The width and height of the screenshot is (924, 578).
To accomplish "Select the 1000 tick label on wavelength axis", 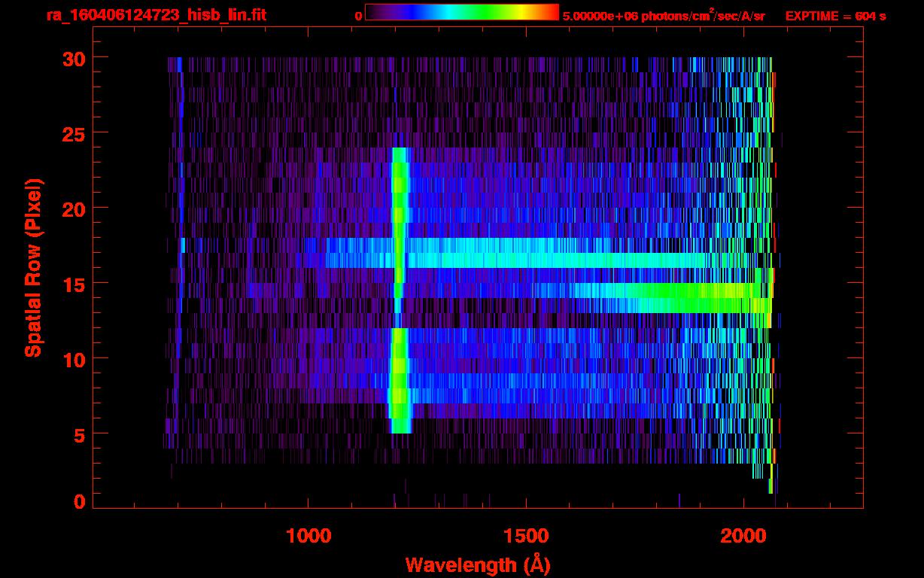I will 309,536.
